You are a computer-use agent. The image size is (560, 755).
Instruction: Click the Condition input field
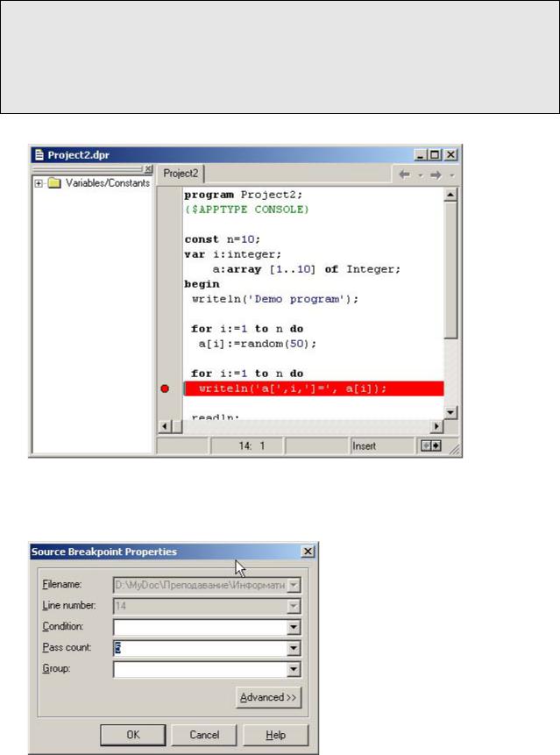200,627
